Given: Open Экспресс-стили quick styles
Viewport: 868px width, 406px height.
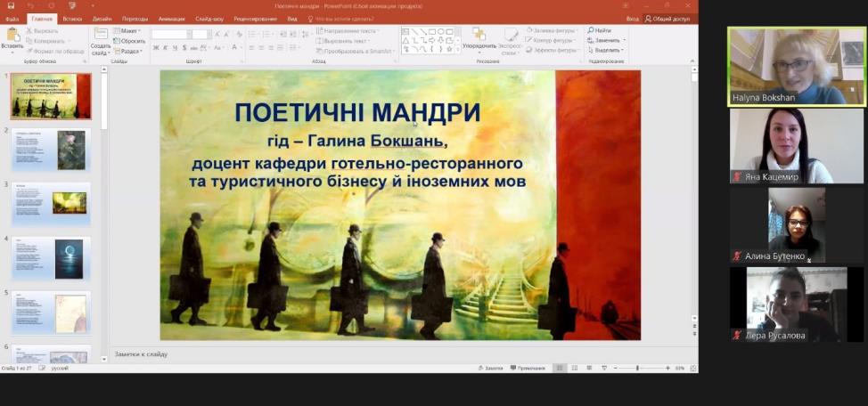Looking at the screenshot, I should click(509, 40).
